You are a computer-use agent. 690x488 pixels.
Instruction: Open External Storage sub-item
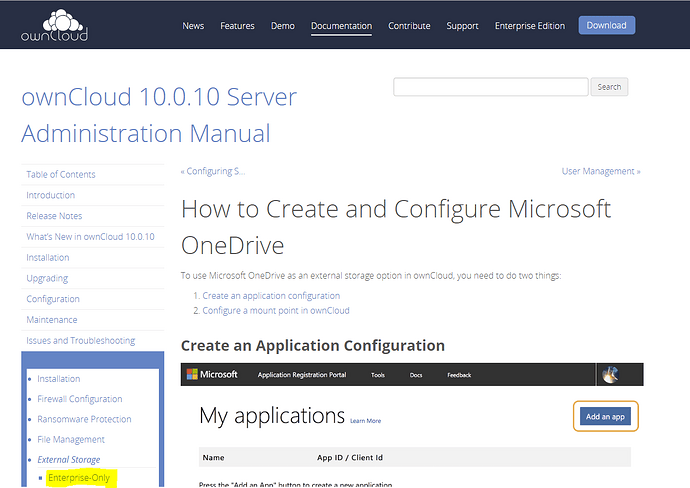(69, 459)
